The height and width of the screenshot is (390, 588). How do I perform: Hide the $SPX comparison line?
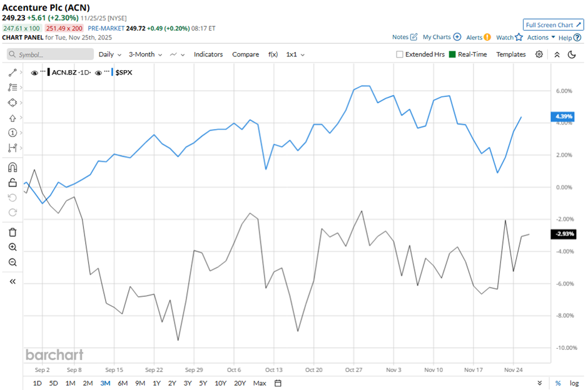99,73
